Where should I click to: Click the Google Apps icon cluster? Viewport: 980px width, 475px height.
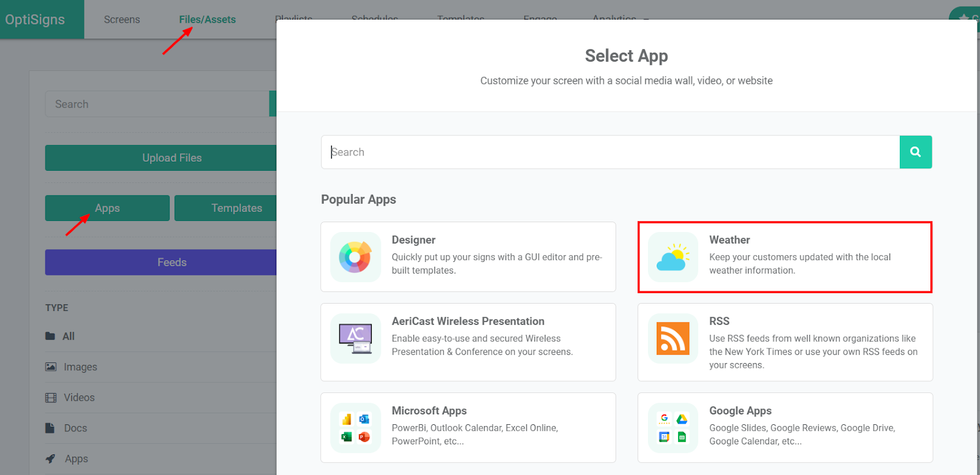pyautogui.click(x=673, y=428)
